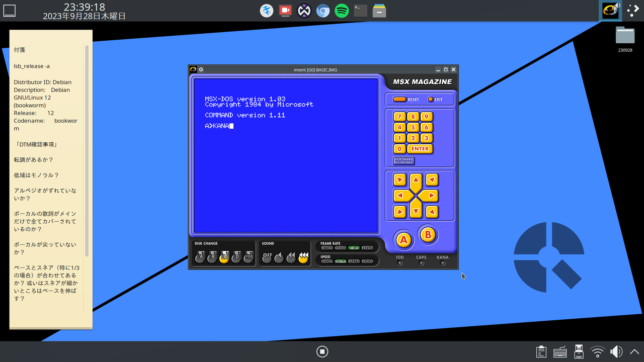Screen dimensions: 644x362
Task: Set emulation speed to FAST
Action: point(354,261)
